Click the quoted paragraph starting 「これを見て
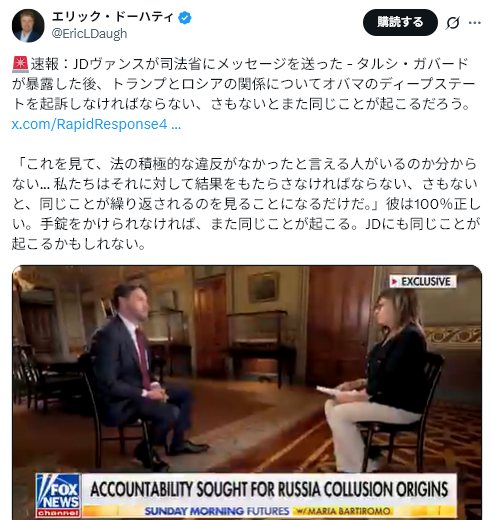 (246, 204)
